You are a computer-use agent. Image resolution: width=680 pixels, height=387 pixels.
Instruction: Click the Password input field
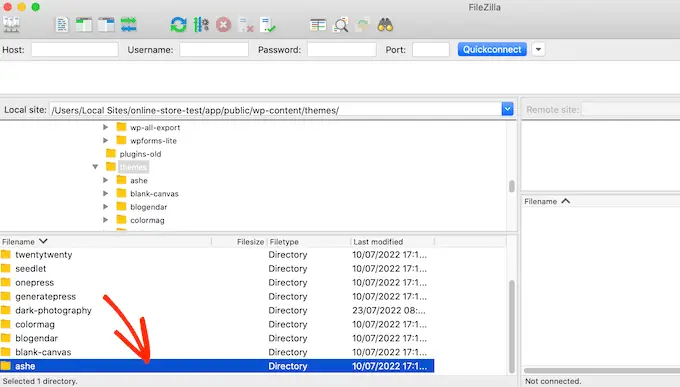[x=342, y=49]
